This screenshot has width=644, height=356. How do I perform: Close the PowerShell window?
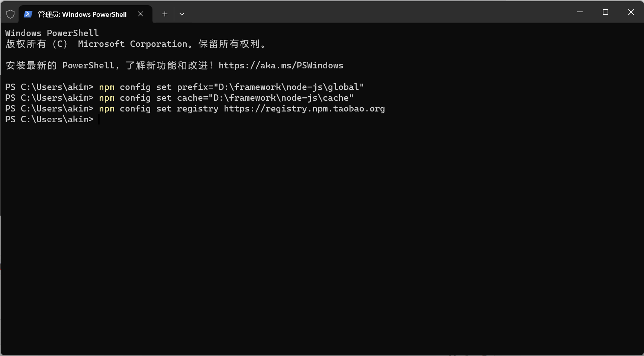click(x=631, y=12)
